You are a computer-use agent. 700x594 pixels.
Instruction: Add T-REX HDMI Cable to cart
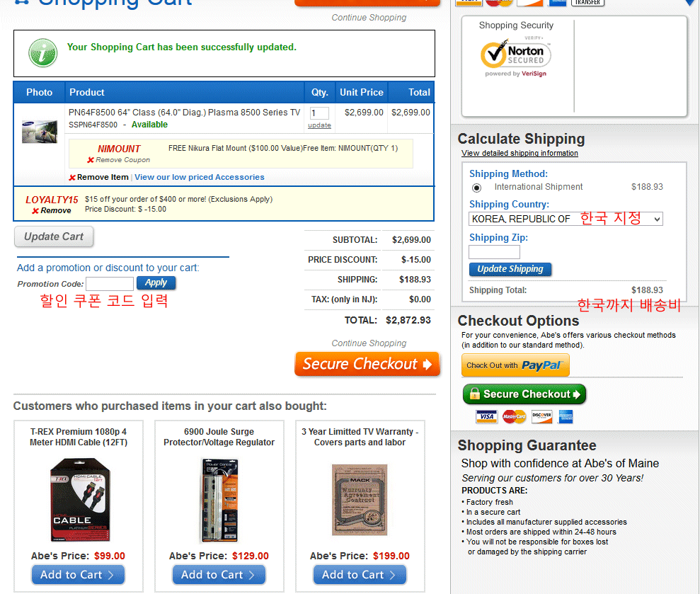78,575
